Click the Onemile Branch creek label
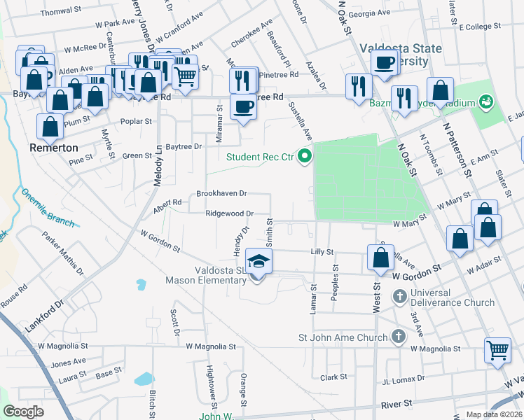The image size is (524, 420). 48,209
